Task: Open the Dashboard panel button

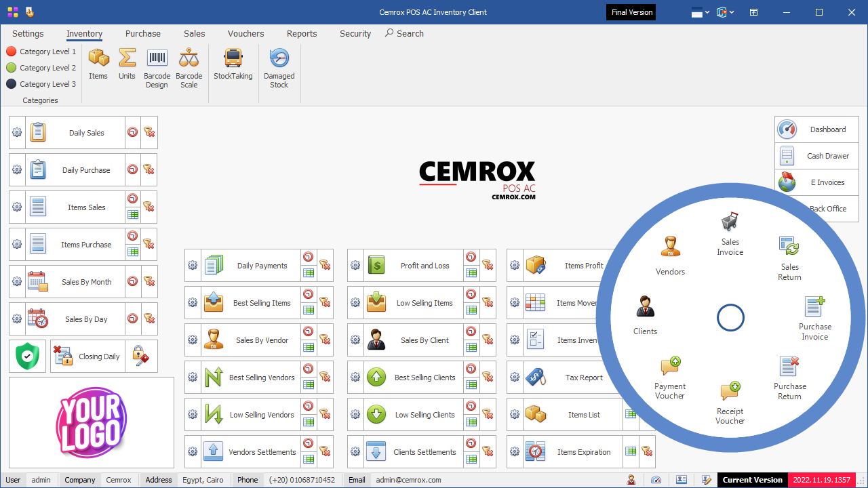Action: 816,129
